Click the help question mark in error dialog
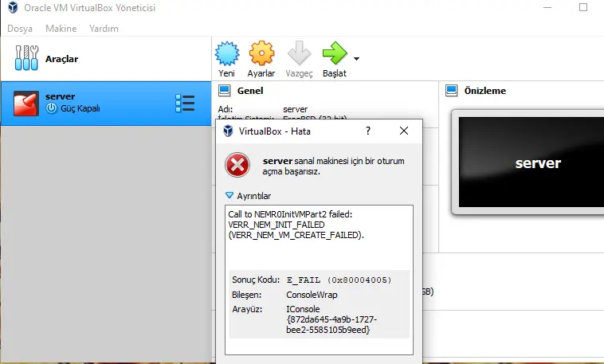The image size is (604, 364). click(x=368, y=131)
